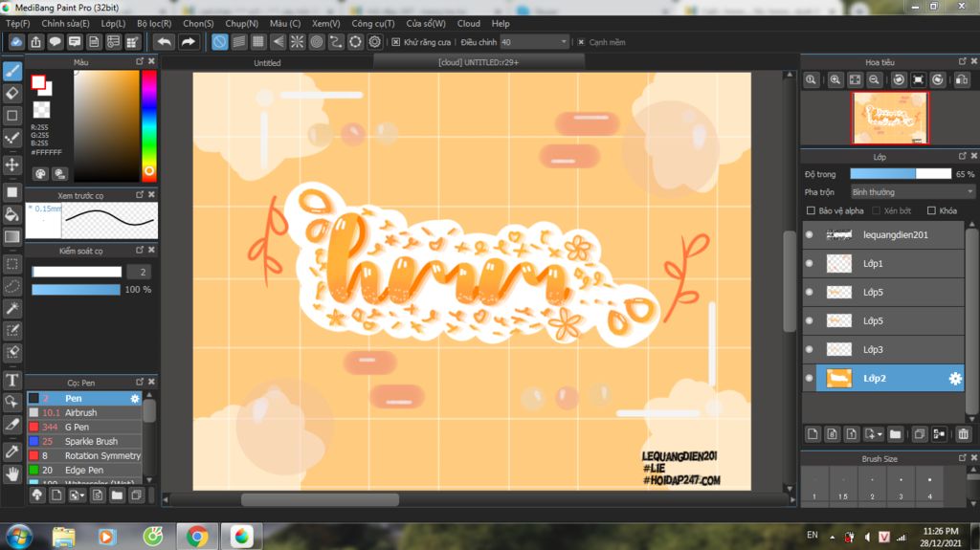
Task: Select the Brush tool in left toolbar
Action: click(12, 71)
